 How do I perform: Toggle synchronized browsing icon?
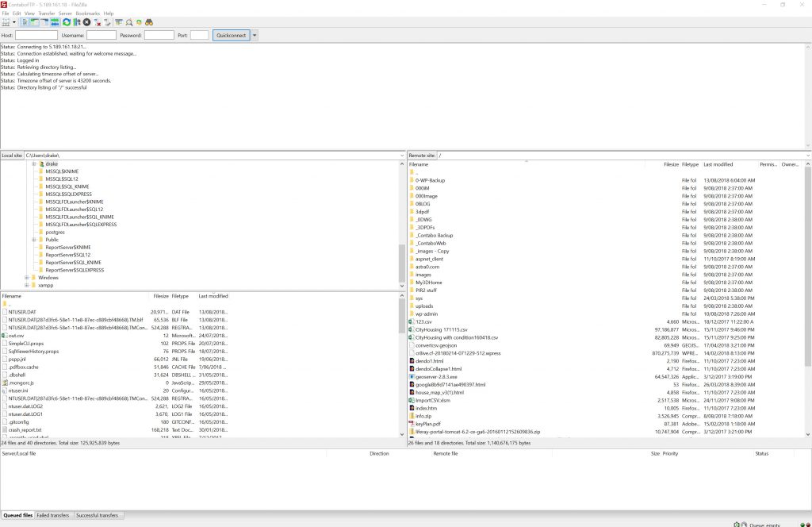(x=139, y=22)
